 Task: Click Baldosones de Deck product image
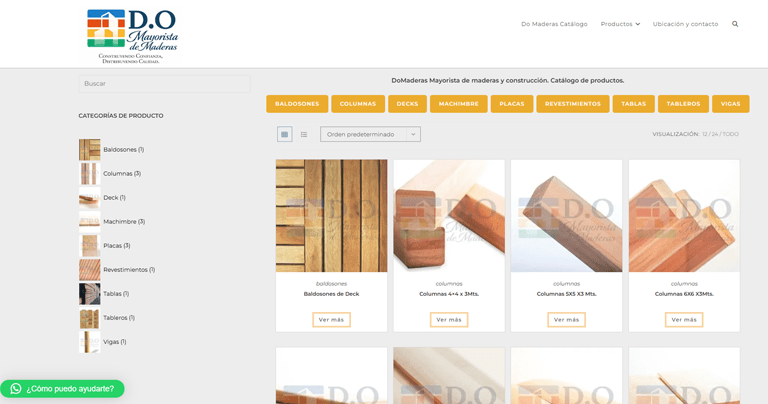pos(332,215)
